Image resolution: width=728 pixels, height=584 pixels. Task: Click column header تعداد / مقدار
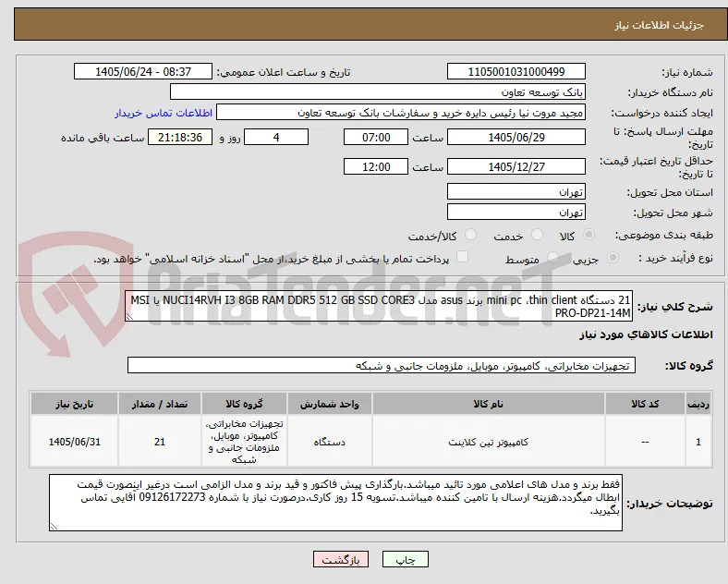tap(160, 404)
